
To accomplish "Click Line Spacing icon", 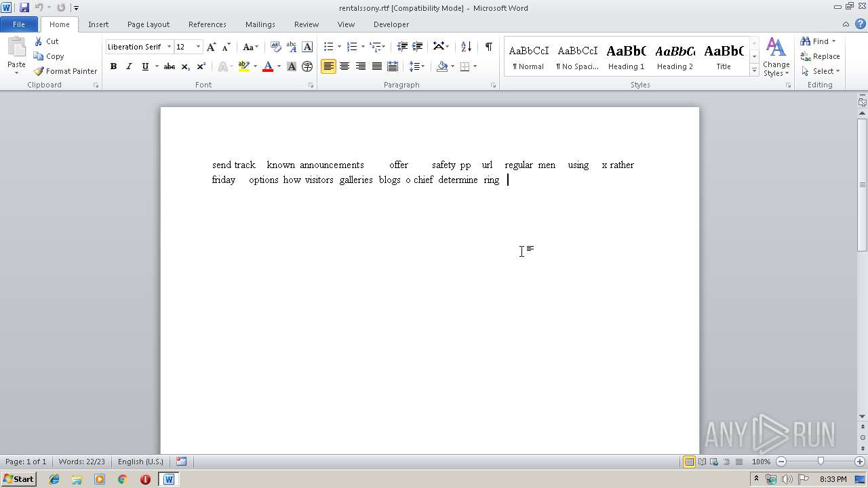I will pyautogui.click(x=415, y=66).
